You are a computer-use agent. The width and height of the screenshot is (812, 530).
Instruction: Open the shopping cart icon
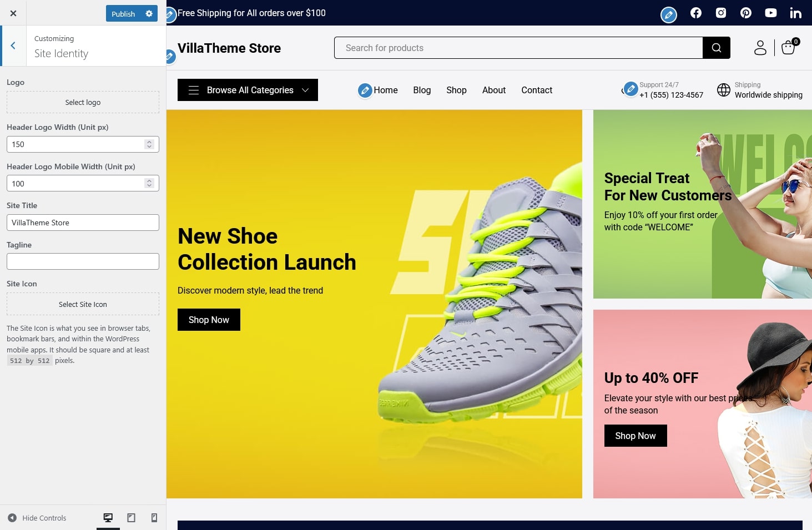788,48
